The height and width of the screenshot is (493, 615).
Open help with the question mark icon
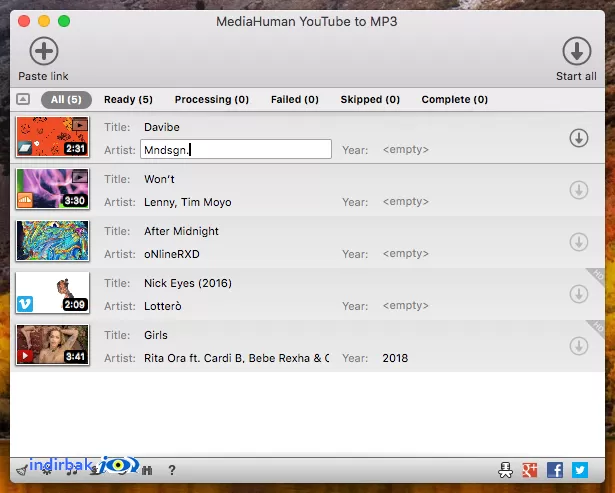[172, 470]
